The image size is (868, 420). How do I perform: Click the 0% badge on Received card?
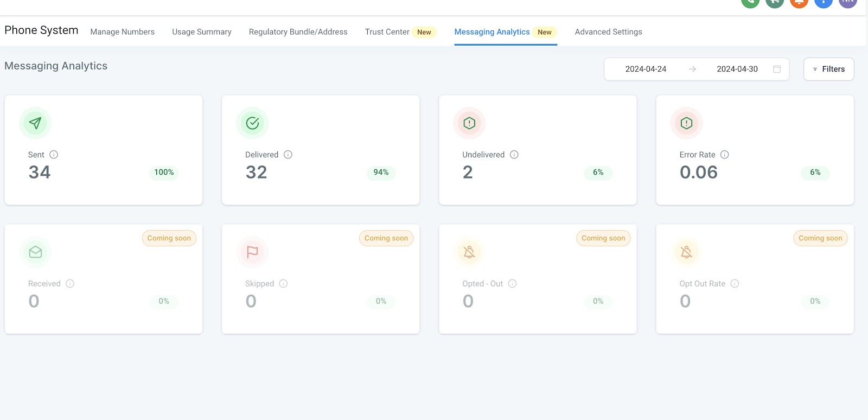(x=164, y=301)
